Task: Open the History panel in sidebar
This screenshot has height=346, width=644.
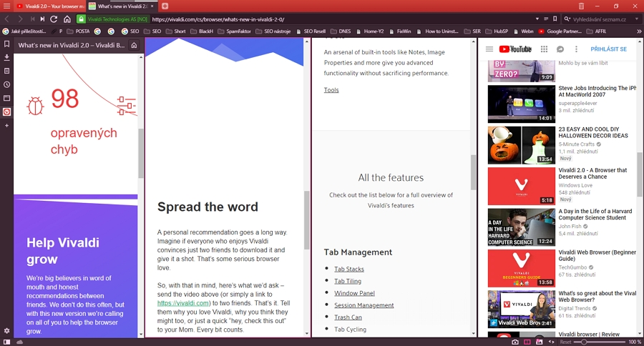Action: 6,84
